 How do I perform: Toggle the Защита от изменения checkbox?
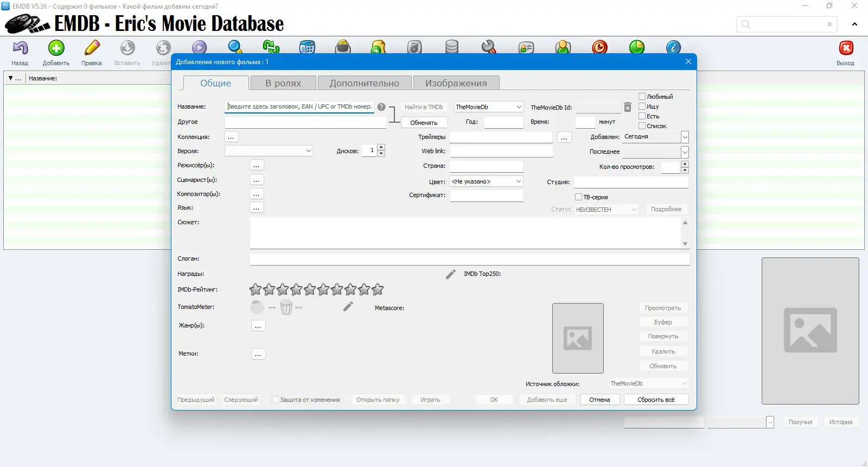pyautogui.click(x=275, y=400)
